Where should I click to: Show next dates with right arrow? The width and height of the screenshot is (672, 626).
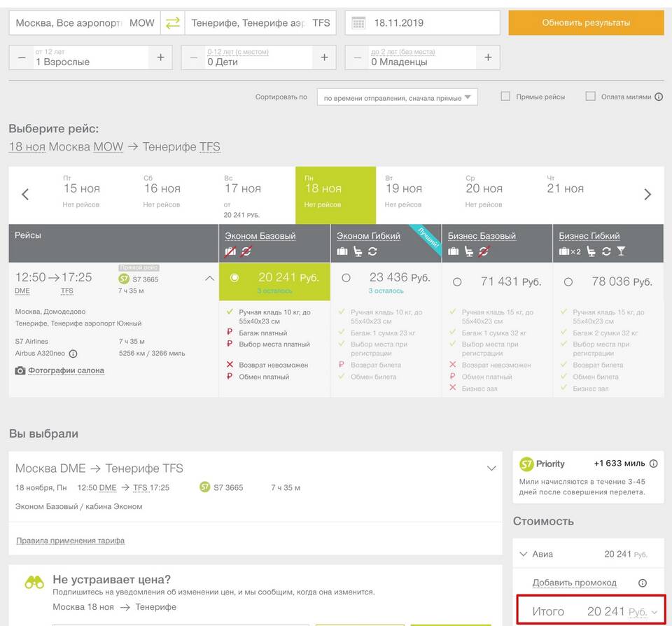pos(647,195)
